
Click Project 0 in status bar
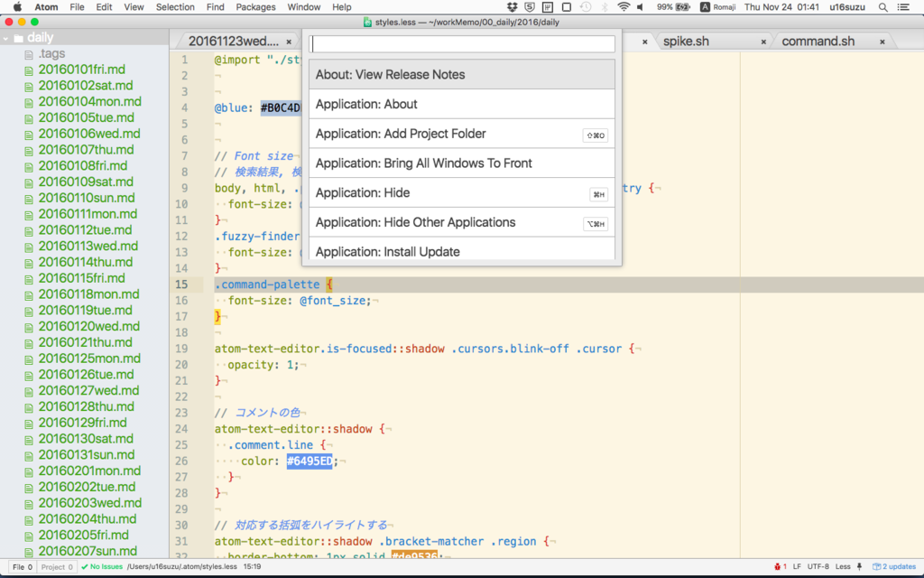(57, 567)
